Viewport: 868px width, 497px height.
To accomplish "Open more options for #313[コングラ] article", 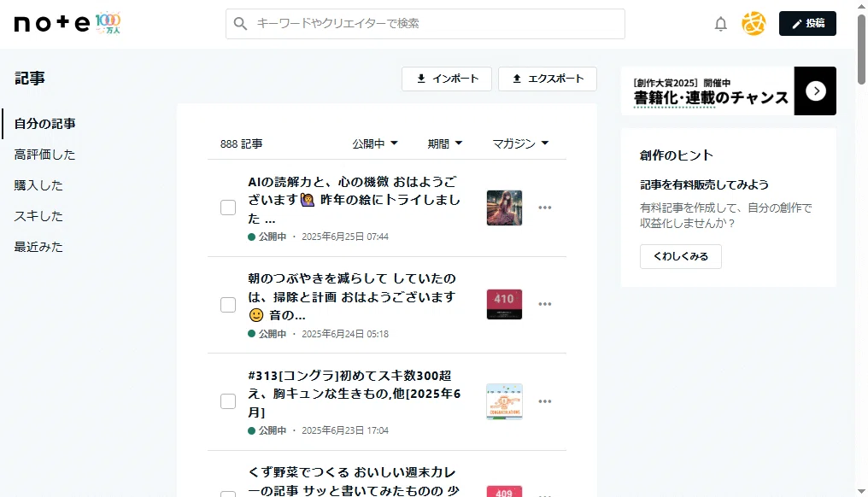I will [545, 401].
